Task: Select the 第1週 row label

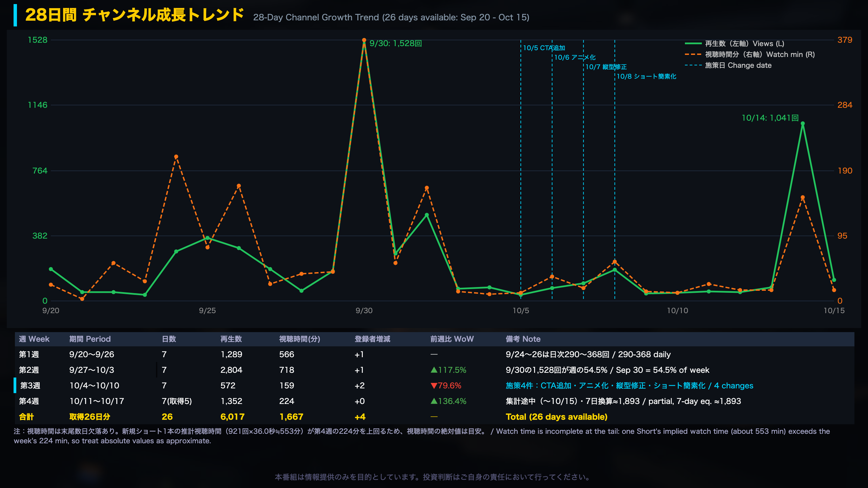Action: 29,354
